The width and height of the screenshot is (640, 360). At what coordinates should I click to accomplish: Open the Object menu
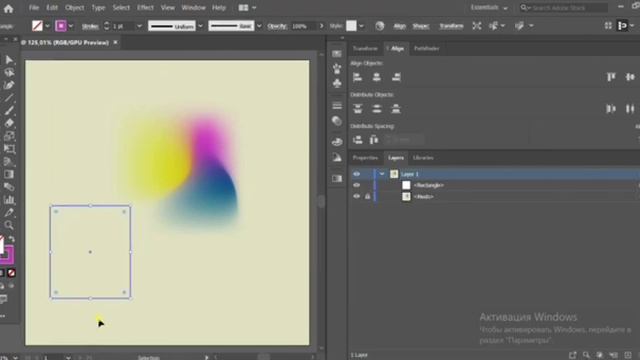point(74,8)
